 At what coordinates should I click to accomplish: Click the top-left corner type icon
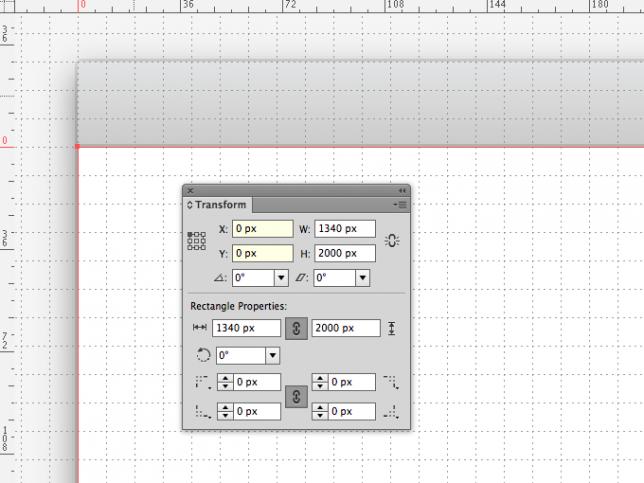pyautogui.click(x=203, y=382)
